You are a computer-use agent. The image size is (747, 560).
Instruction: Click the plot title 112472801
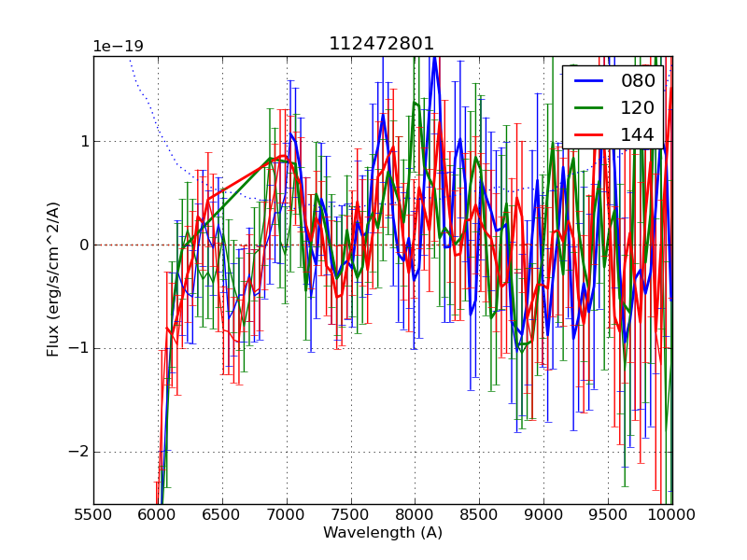coord(381,44)
